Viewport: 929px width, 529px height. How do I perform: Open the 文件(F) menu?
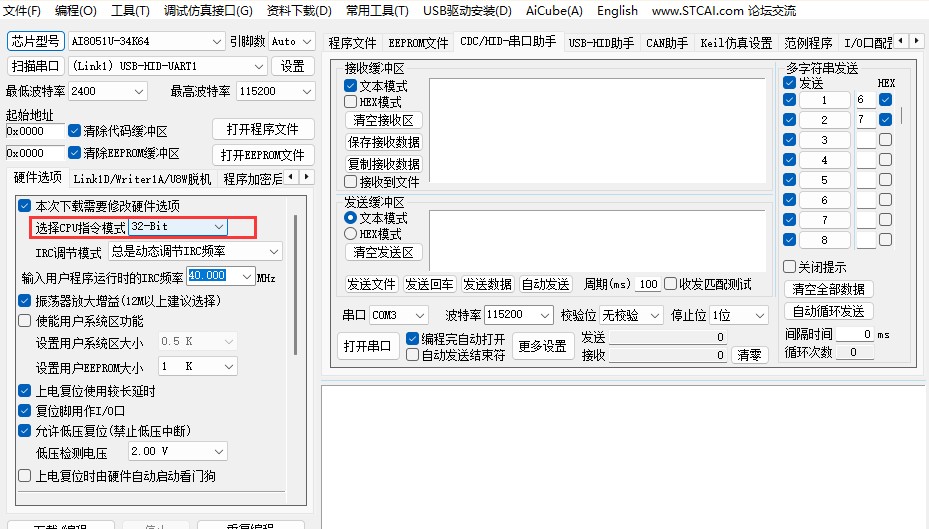coord(22,11)
